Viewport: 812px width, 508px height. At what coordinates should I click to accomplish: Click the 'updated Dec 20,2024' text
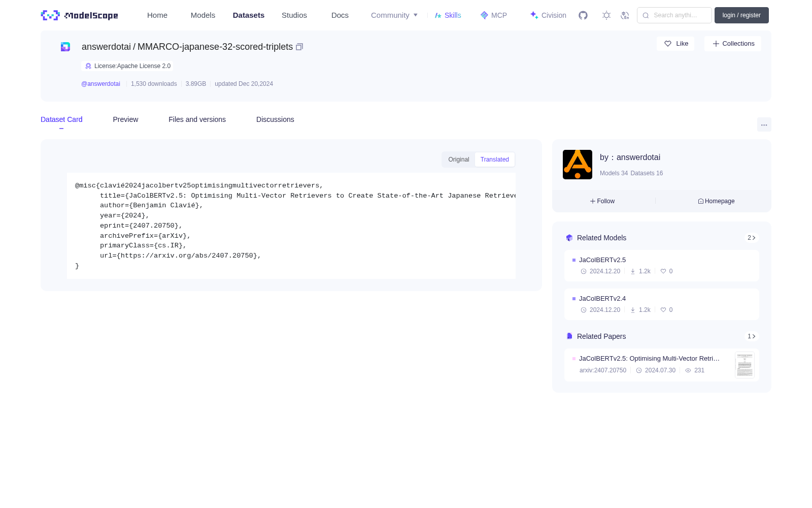(x=244, y=84)
